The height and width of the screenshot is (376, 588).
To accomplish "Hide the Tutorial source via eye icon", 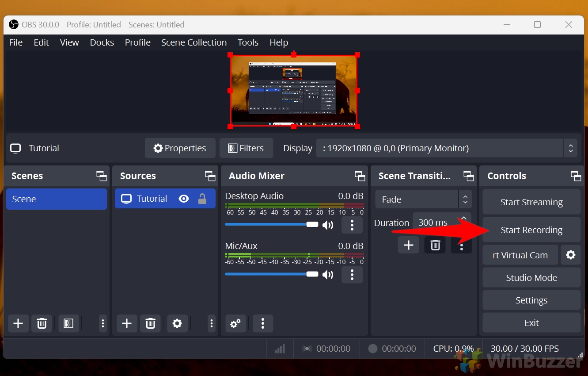I will pos(184,199).
